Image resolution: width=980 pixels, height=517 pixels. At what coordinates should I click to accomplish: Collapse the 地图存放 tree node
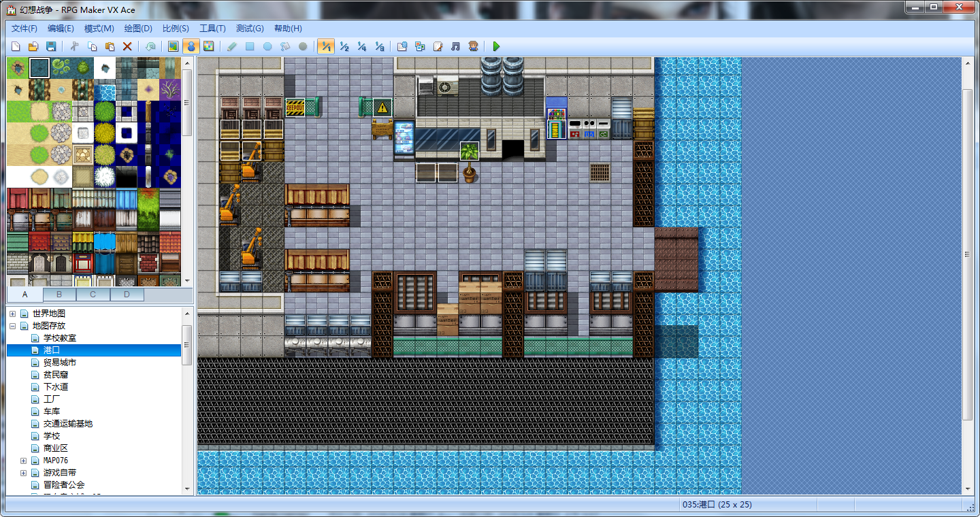point(12,326)
